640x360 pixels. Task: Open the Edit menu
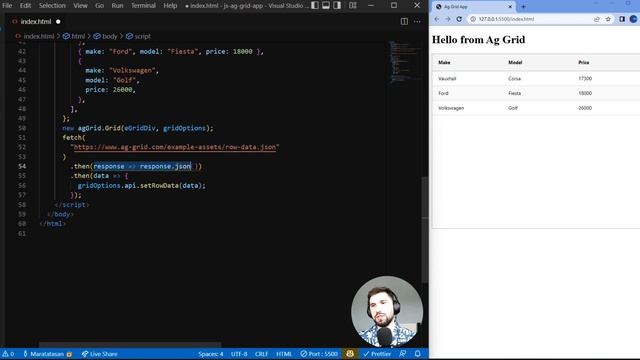coord(25,6)
